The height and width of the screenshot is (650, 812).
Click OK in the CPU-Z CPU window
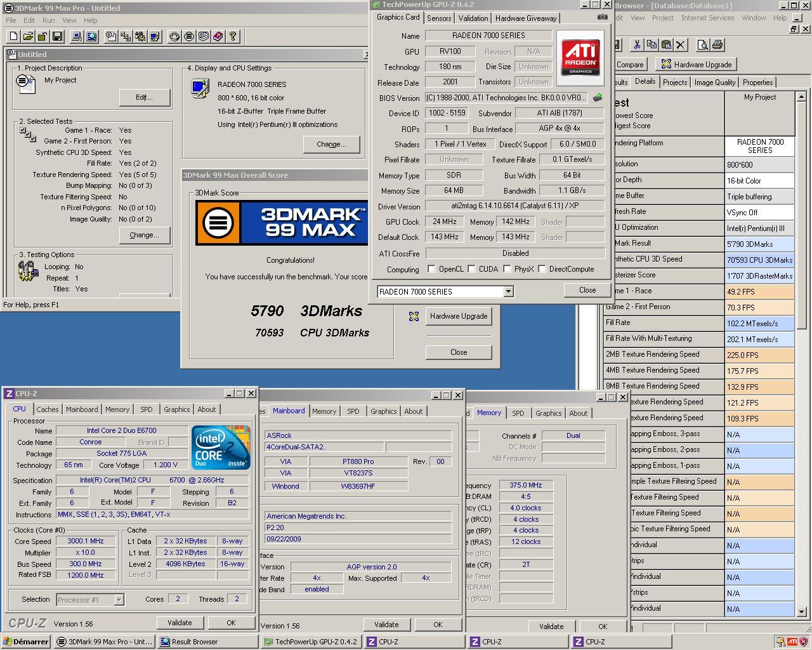pyautogui.click(x=231, y=623)
